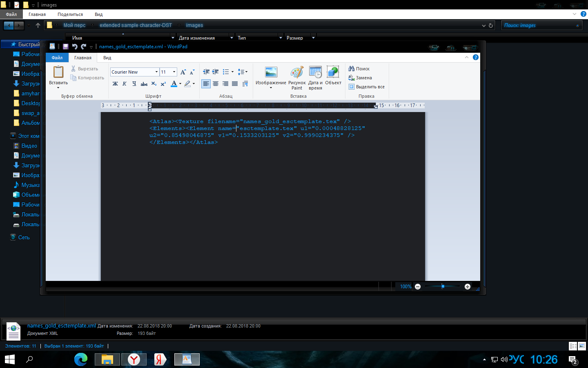Insert a Paint drawing (Рисунок Paint)
The width and height of the screenshot is (588, 368).
pos(297,78)
